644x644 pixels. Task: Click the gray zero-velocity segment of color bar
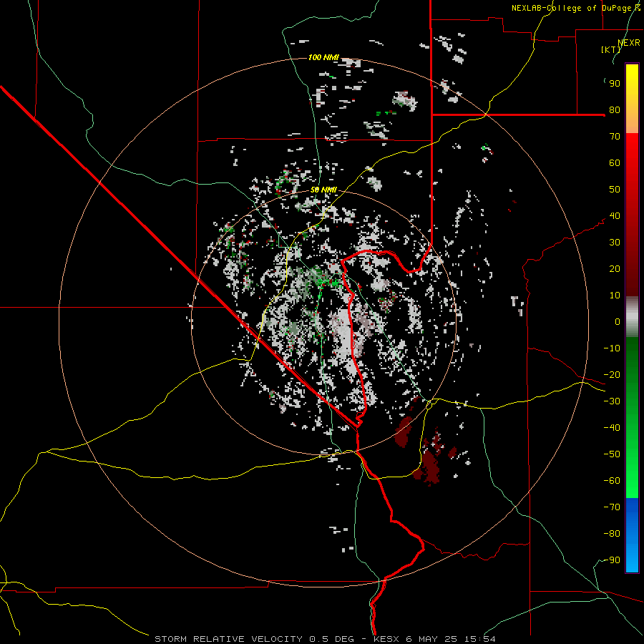[x=632, y=317]
